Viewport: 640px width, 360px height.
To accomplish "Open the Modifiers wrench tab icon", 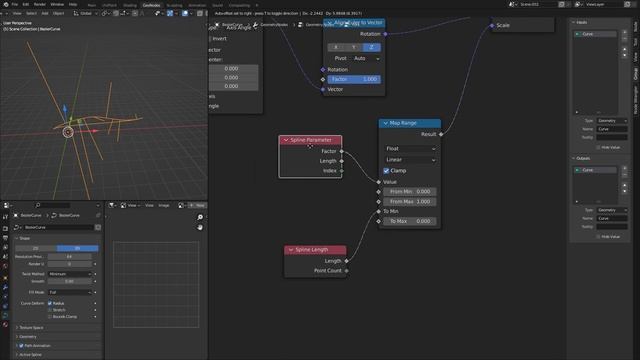I will (x=5, y=287).
